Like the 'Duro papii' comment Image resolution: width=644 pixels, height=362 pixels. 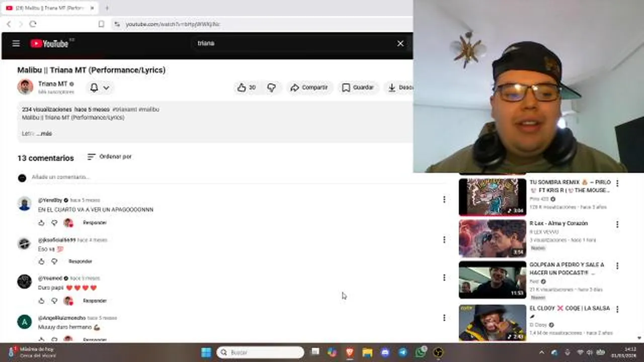pos(41,301)
